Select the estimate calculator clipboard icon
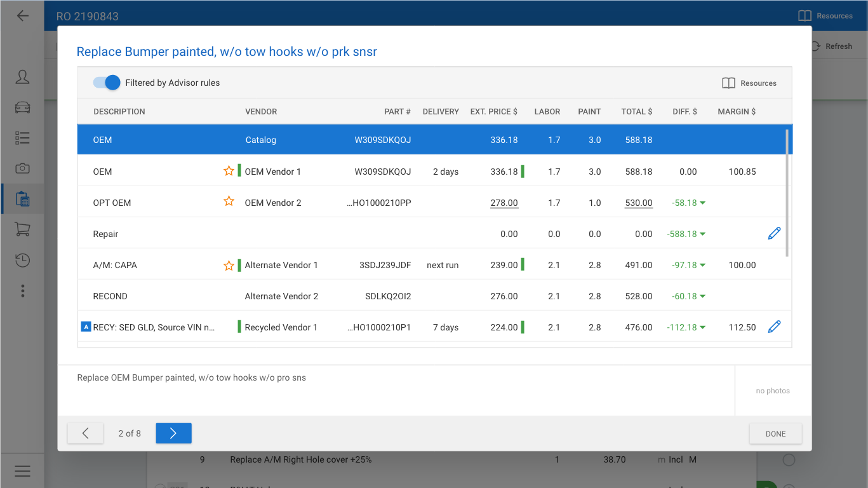868x488 pixels. [x=22, y=198]
